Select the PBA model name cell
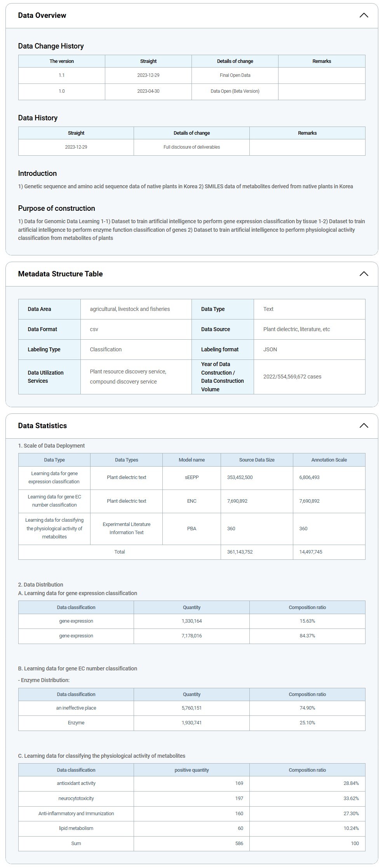Image resolution: width=383 pixels, height=868 pixels. point(191,529)
